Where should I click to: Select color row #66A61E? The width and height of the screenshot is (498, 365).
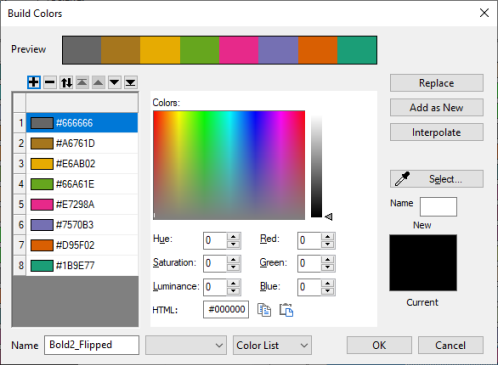[82, 184]
